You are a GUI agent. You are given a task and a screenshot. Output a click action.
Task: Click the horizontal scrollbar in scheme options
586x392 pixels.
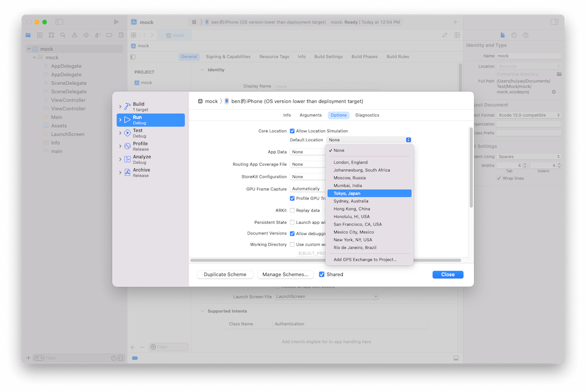pos(325,260)
